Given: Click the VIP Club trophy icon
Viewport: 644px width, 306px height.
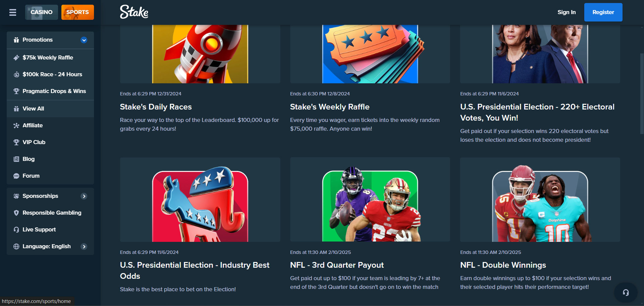Looking at the screenshot, I should [16, 142].
